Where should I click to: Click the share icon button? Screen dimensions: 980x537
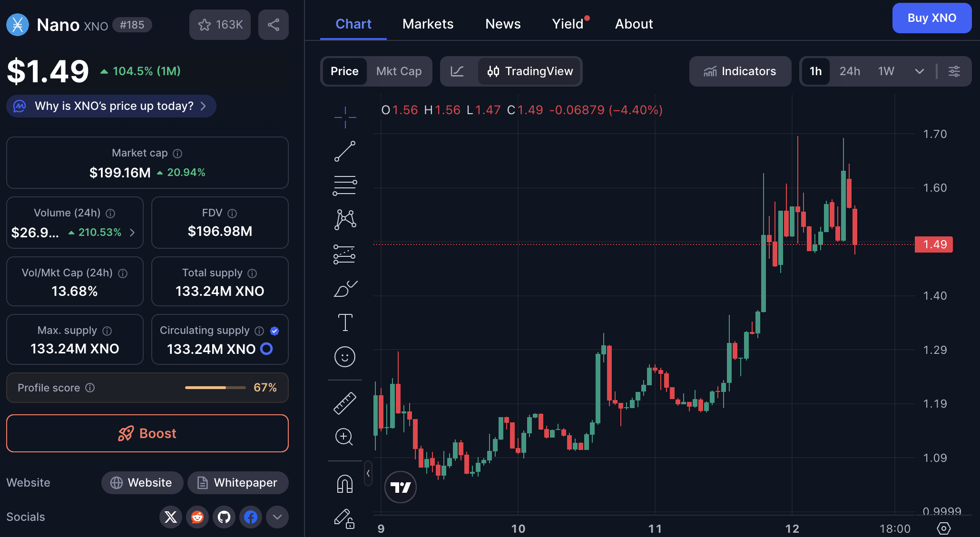[274, 25]
